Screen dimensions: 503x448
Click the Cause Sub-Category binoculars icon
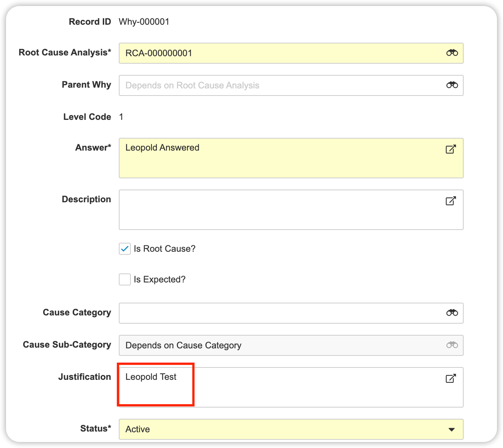click(x=452, y=345)
